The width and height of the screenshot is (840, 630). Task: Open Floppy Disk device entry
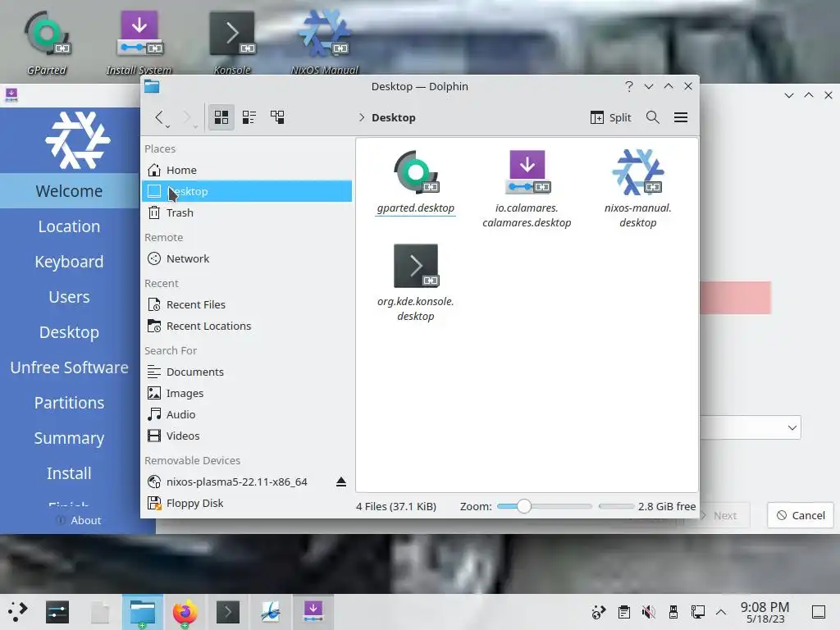(x=247, y=504)
